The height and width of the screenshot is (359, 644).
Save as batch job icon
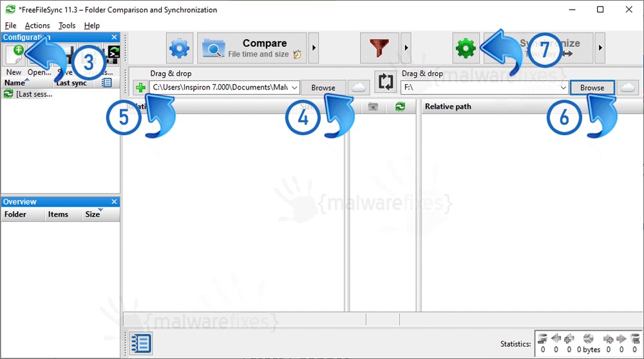tap(111, 56)
